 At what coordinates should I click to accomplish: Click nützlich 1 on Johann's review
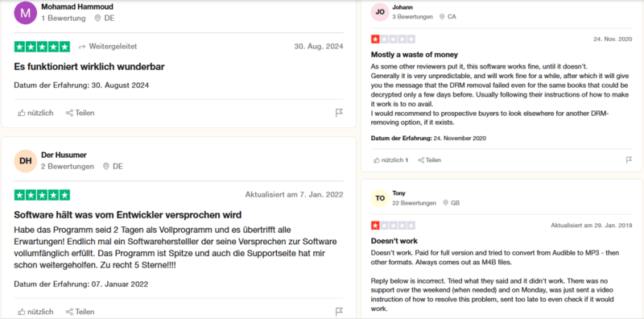[x=391, y=160]
